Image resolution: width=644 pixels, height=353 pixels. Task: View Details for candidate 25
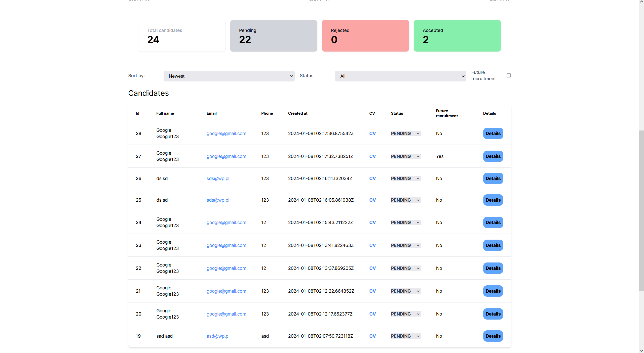click(x=493, y=200)
